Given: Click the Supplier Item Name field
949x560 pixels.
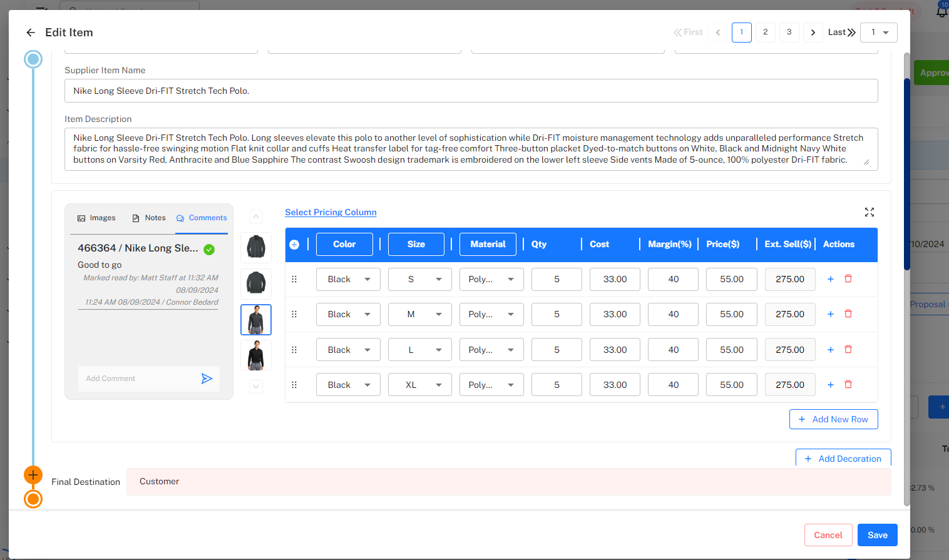Looking at the screenshot, I should pyautogui.click(x=471, y=91).
